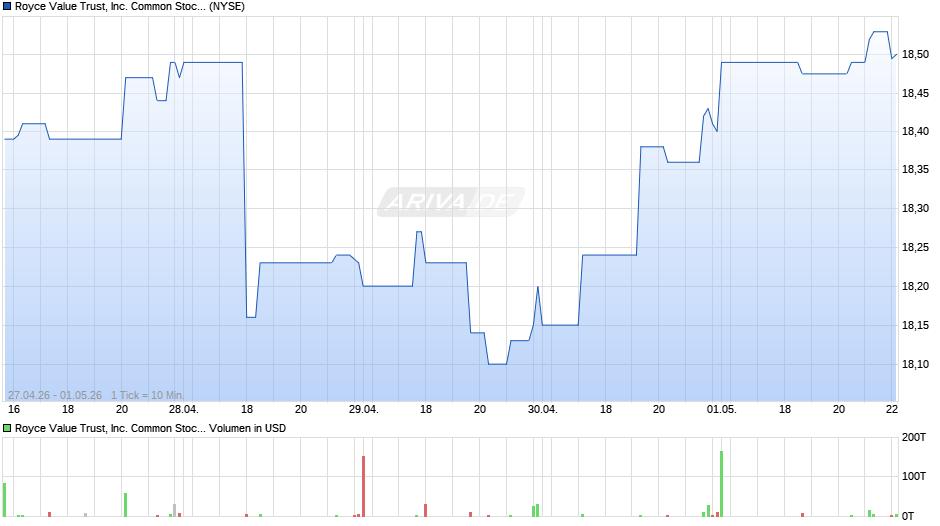Image resolution: width=940 pixels, height=526 pixels.
Task: Click the tall red volume bar at 29.04.
Action: [363, 486]
